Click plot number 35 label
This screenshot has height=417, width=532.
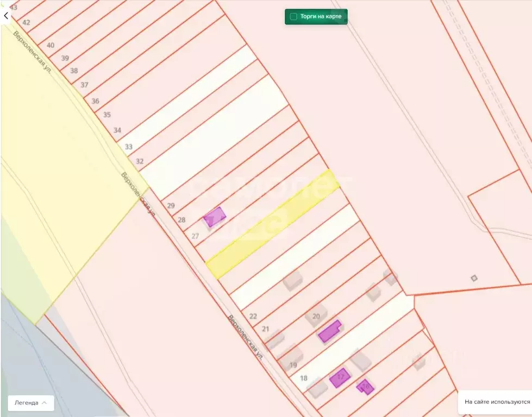(x=107, y=115)
